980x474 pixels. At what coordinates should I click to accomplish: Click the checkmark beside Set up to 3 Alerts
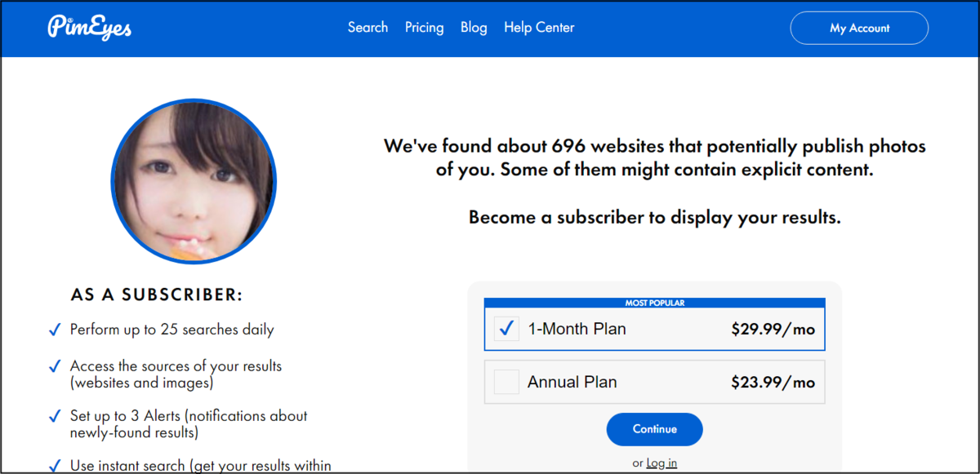[55, 416]
